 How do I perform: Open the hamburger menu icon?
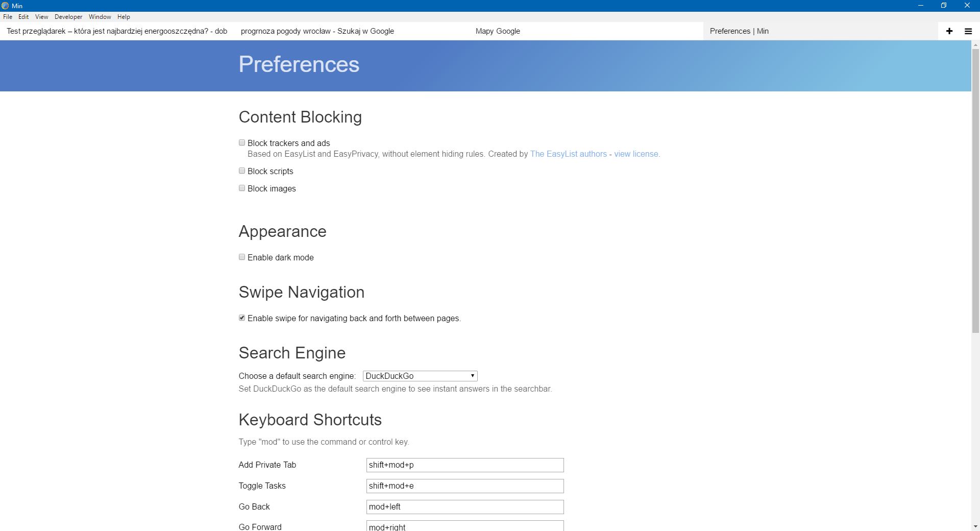click(968, 31)
